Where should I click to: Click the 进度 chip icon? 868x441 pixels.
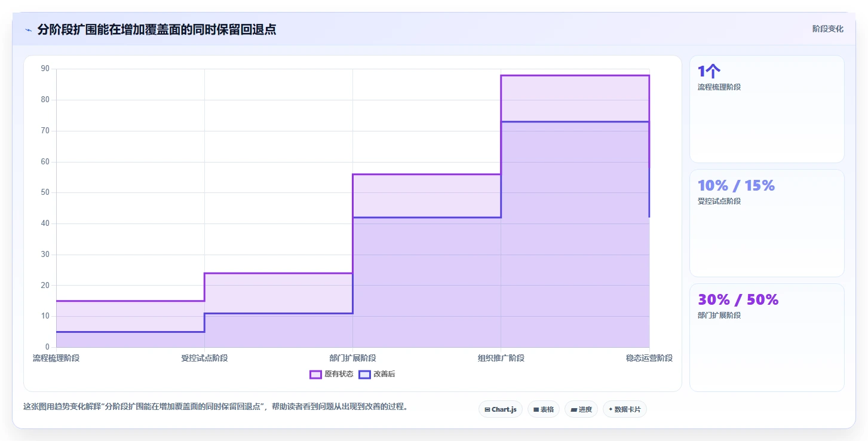click(x=573, y=409)
